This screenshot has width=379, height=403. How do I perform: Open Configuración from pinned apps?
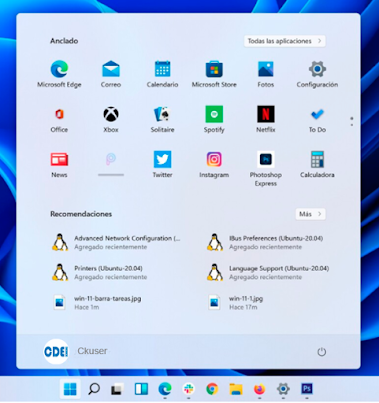click(x=317, y=74)
